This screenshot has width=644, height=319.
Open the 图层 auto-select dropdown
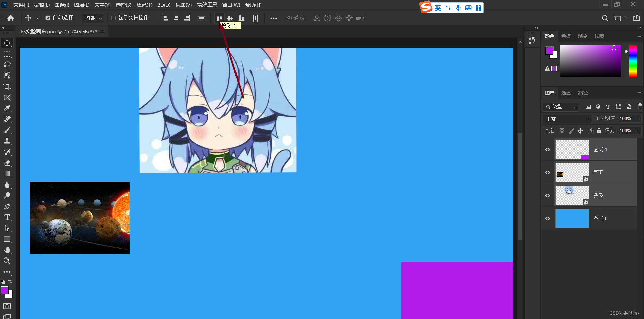pyautogui.click(x=92, y=18)
